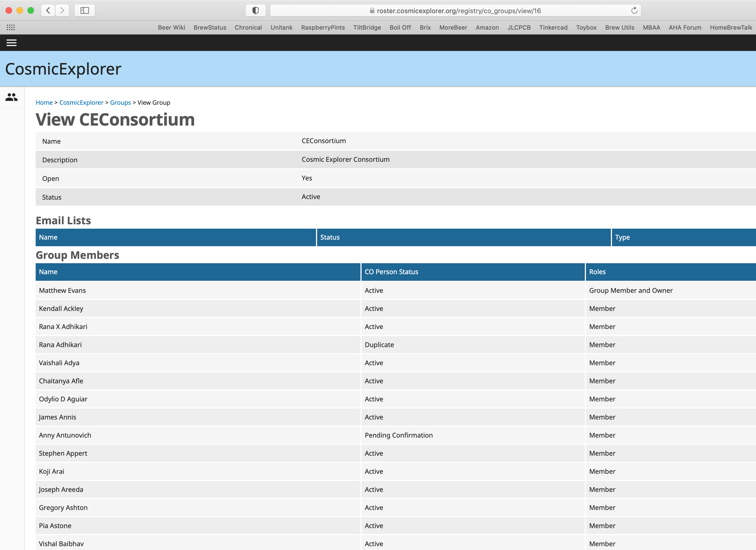Click Email Lists Status column header
The width and height of the screenshot is (756, 550).
(464, 237)
